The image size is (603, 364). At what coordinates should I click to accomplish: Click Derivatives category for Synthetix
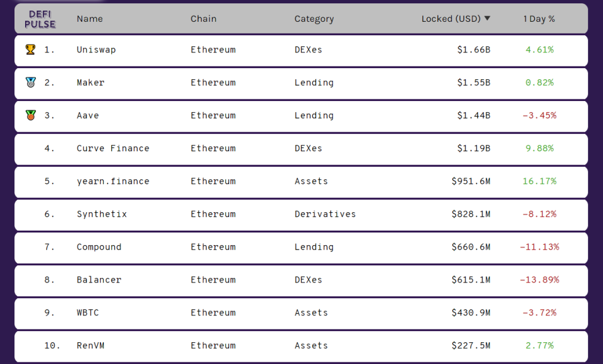pyautogui.click(x=325, y=214)
